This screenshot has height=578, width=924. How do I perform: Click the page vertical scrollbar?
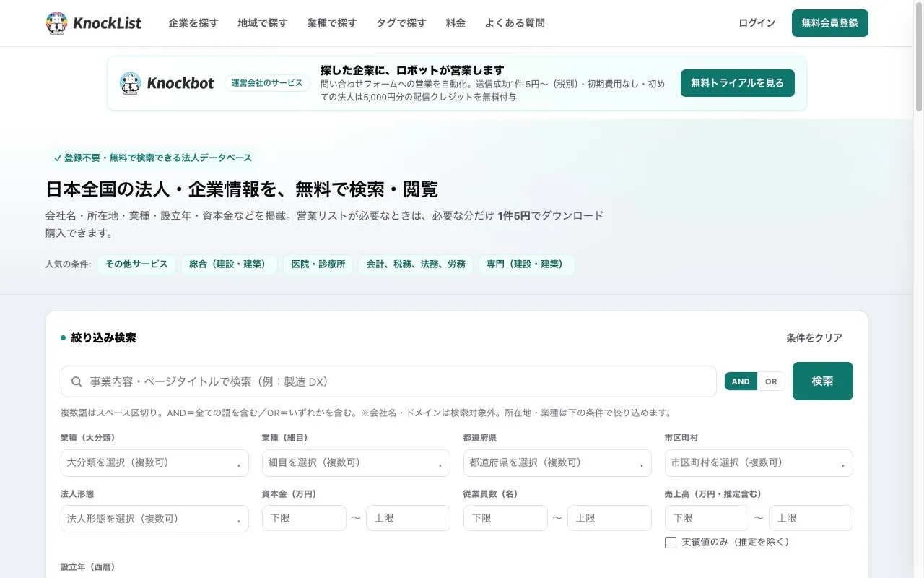[x=919, y=58]
